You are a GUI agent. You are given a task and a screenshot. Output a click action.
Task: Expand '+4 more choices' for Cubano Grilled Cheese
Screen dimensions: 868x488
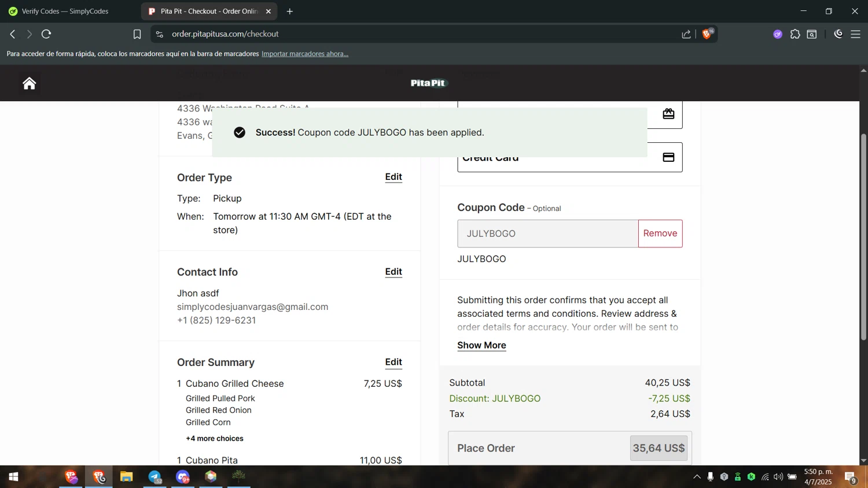215,439
